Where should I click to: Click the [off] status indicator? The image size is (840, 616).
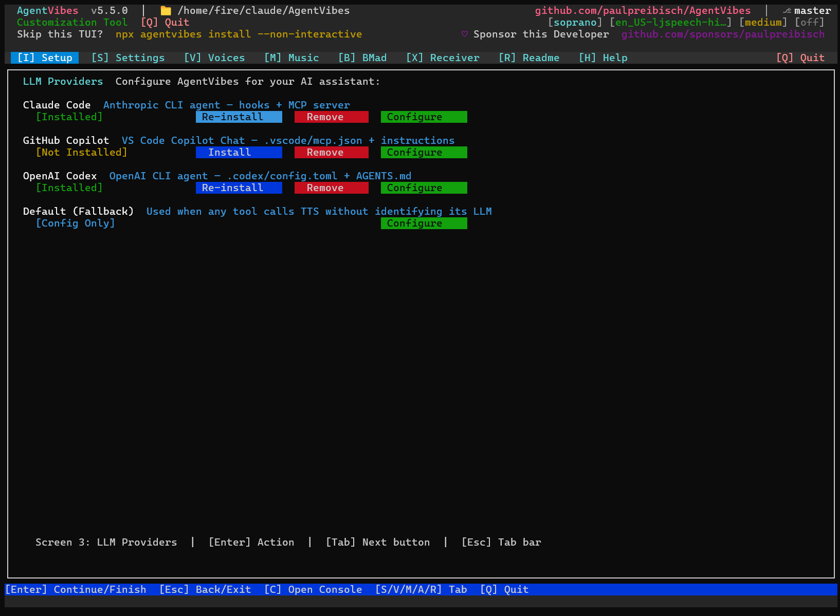click(809, 23)
